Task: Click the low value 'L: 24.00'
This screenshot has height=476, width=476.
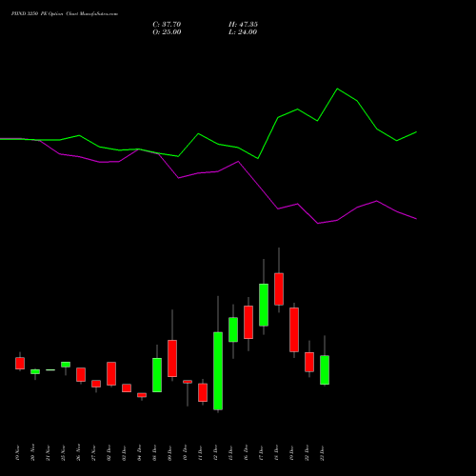Action: click(243, 32)
